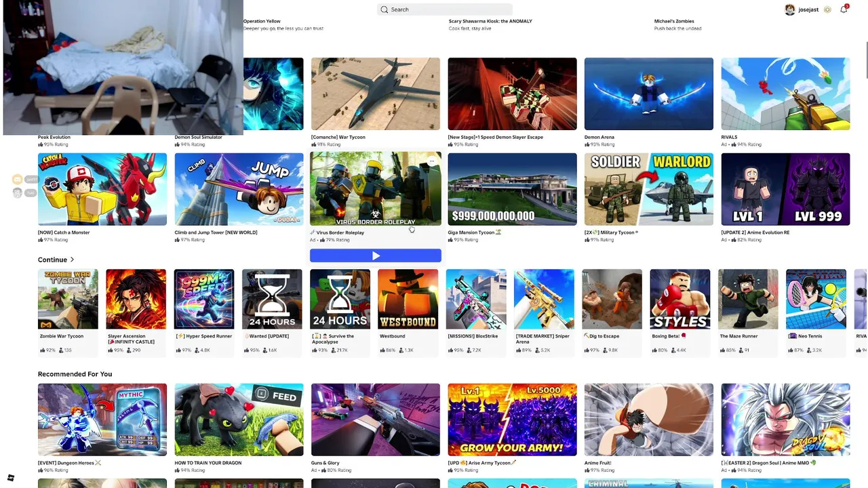
Task: Click the search magnifier icon
Action: 384,9
